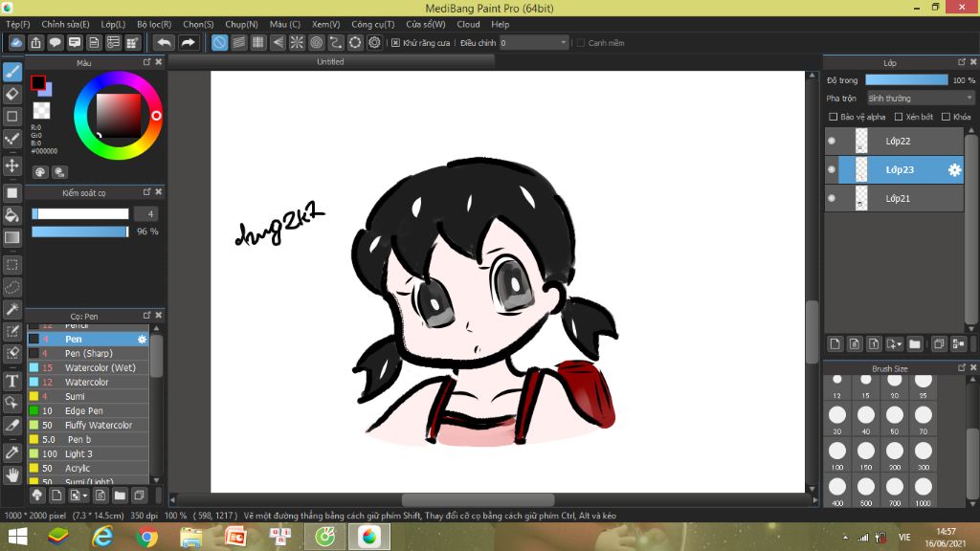Select the Move tool

(x=11, y=165)
